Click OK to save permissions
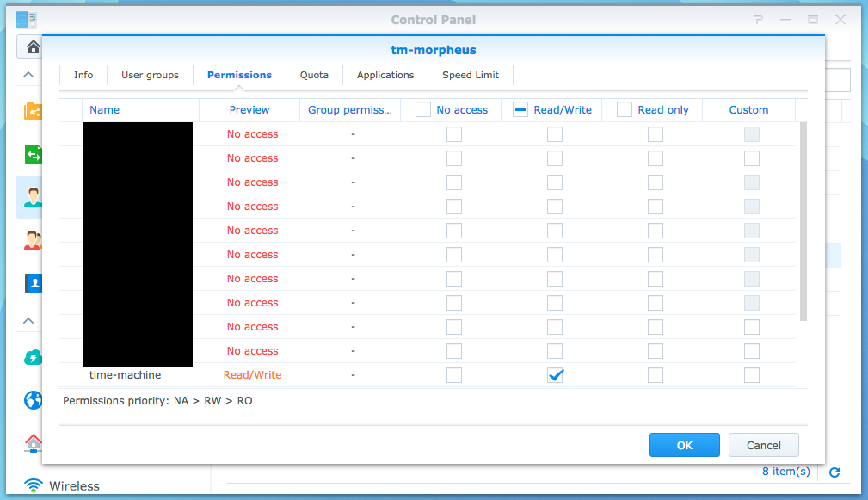 [x=684, y=445]
